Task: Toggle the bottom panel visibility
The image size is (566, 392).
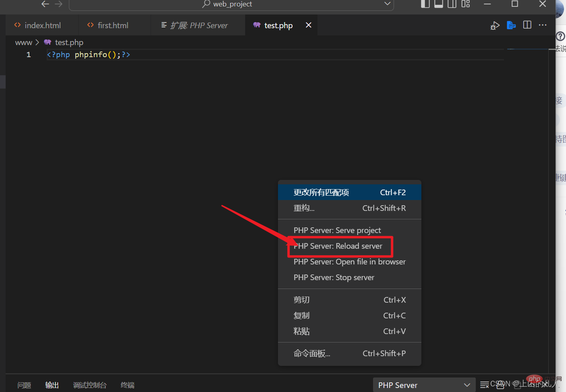Action: pyautogui.click(x=439, y=4)
